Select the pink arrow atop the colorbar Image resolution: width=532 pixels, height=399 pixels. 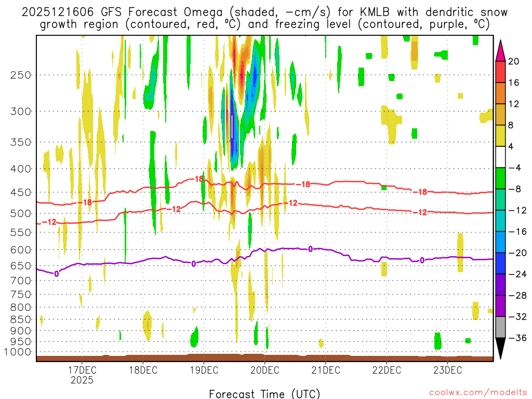click(501, 50)
